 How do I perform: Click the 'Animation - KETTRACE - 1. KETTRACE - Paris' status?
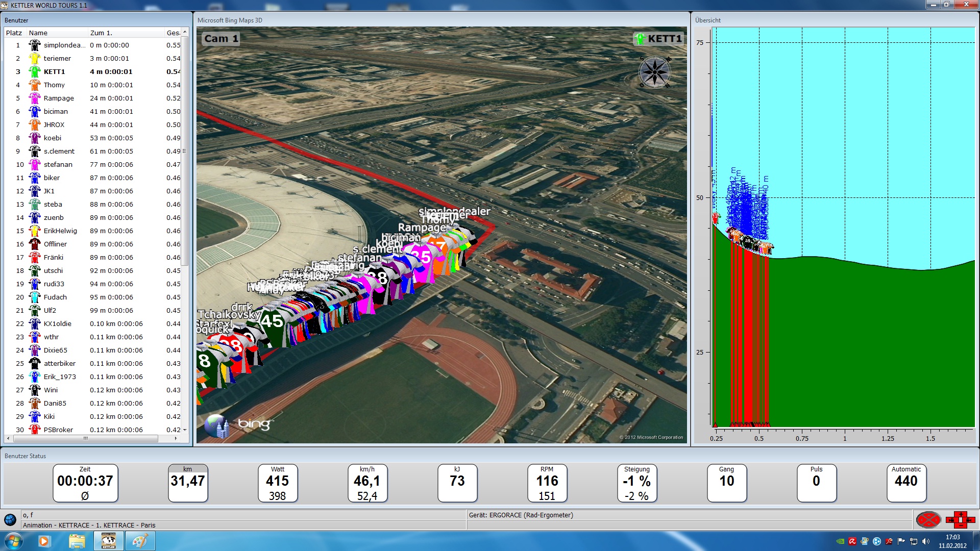click(89, 525)
